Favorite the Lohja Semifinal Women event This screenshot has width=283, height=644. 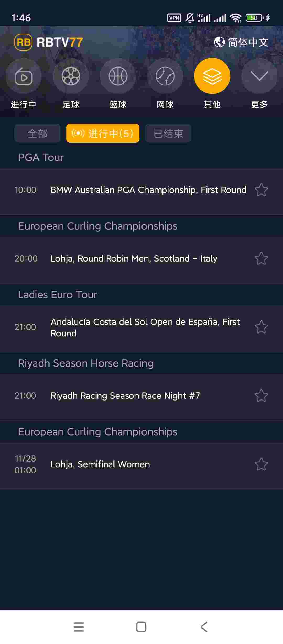click(x=261, y=464)
